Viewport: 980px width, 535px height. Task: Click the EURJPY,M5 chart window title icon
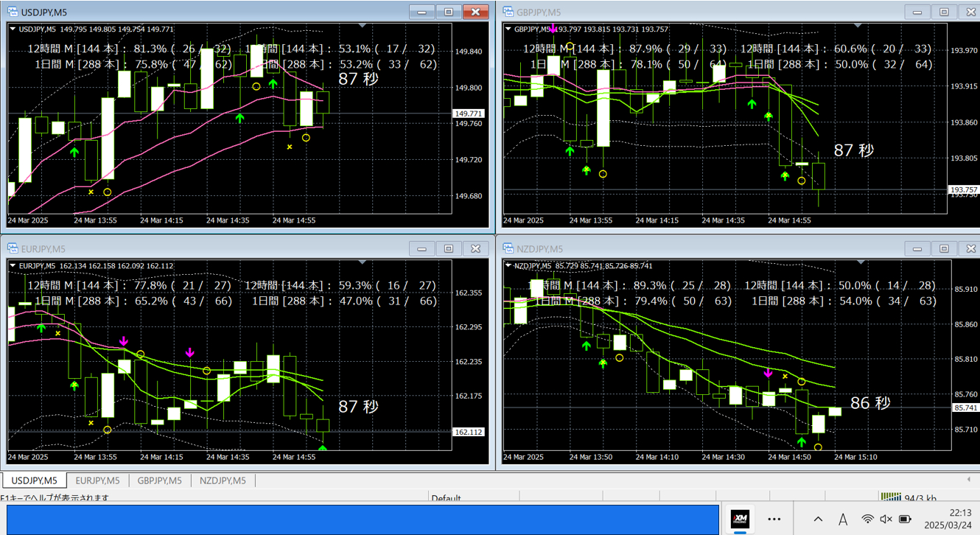(x=13, y=249)
